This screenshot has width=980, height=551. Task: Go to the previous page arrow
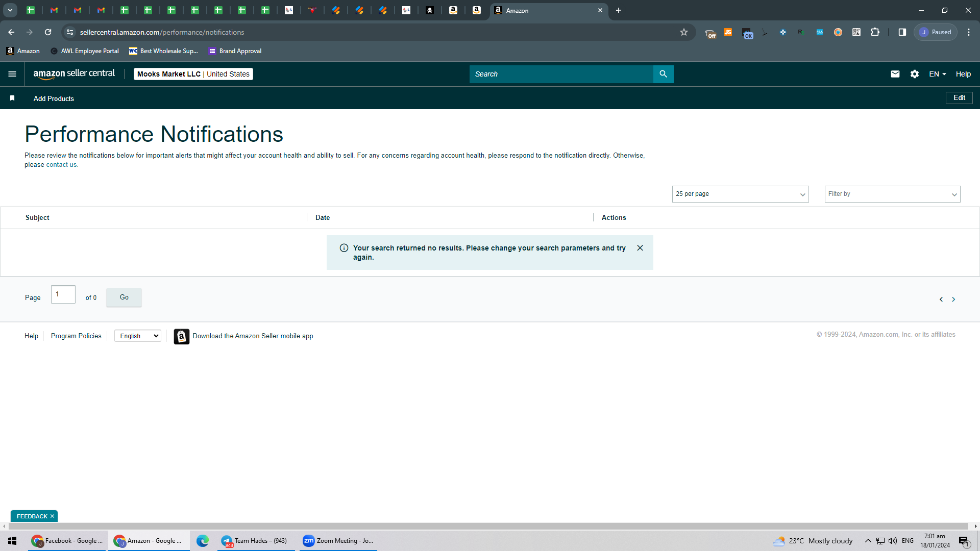tap(941, 299)
